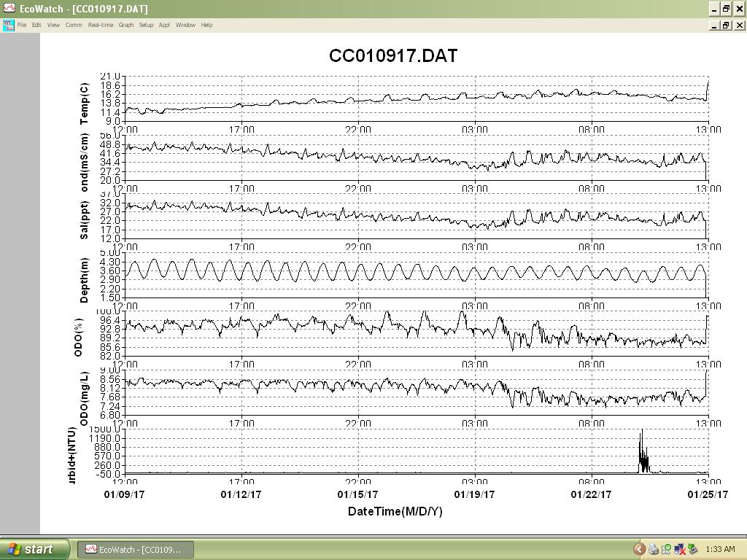Click the EcoWatch icon in title bar
Viewport: 747px width, 560px height.
pos(9,8)
